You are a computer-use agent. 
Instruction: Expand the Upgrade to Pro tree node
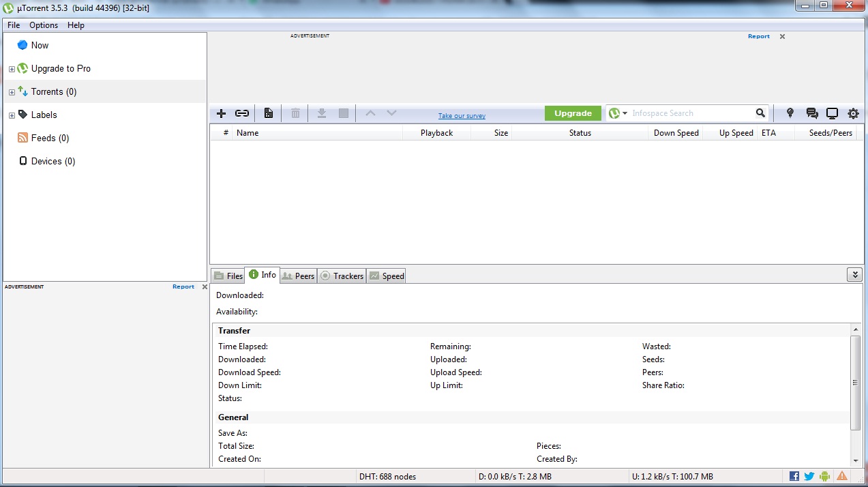pos(12,69)
